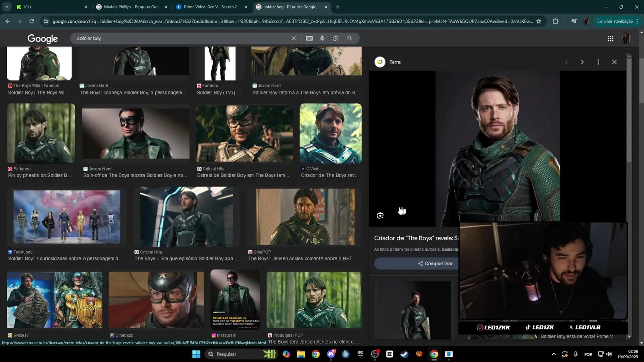Viewport: 644px width, 362px height.
Task: Open the Jovem Nerd Spin-off masked thumbnail
Action: pyautogui.click(x=136, y=133)
